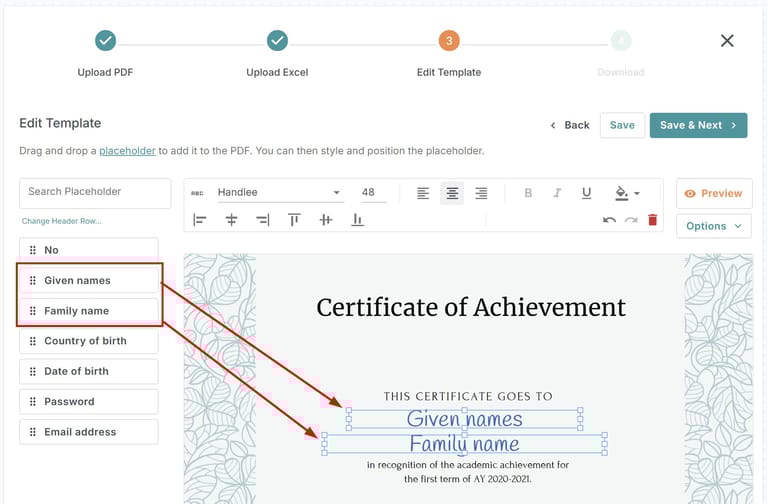The width and height of the screenshot is (768, 504).
Task: Go to the Upload PDF step
Action: click(x=105, y=41)
